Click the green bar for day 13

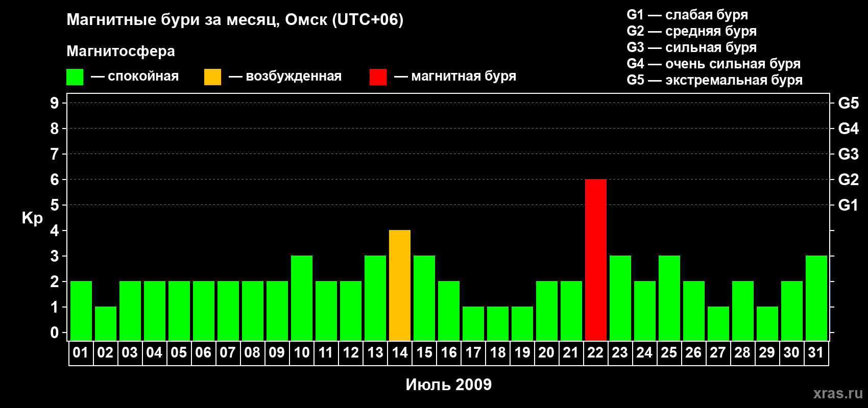pos(375,298)
